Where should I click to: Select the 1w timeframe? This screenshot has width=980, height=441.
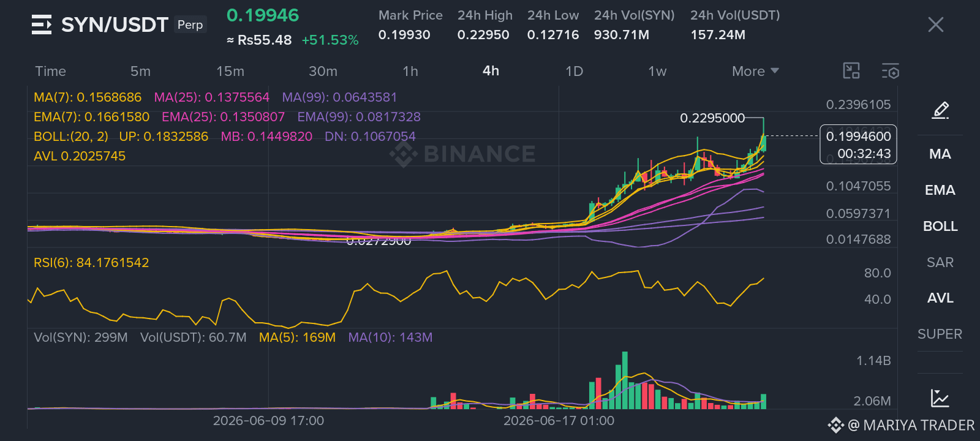point(657,71)
